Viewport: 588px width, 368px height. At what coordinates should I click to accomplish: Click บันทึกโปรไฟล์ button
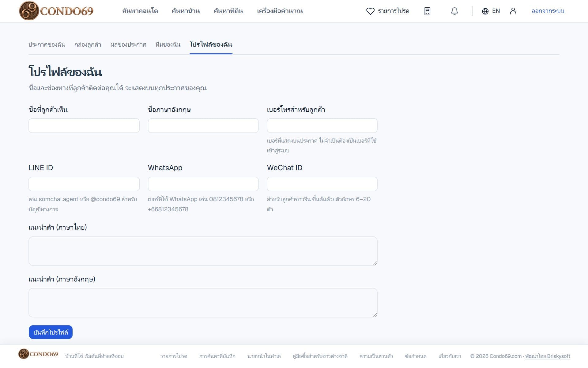pos(51,332)
